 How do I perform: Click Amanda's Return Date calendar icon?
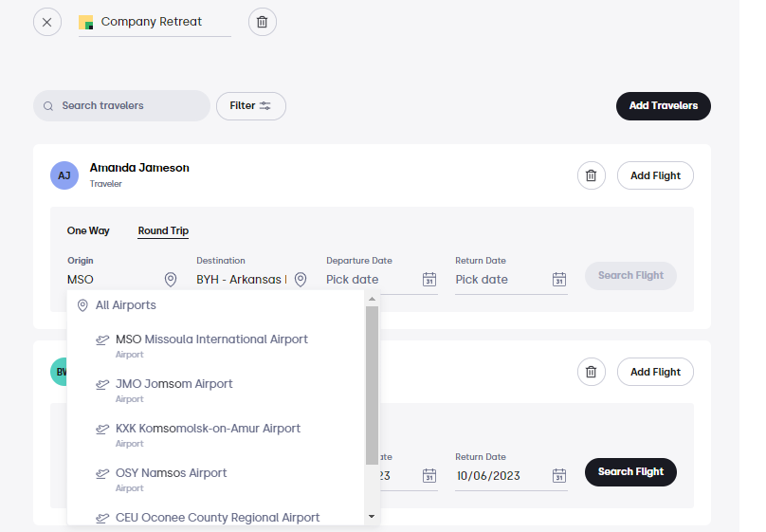pyautogui.click(x=559, y=280)
